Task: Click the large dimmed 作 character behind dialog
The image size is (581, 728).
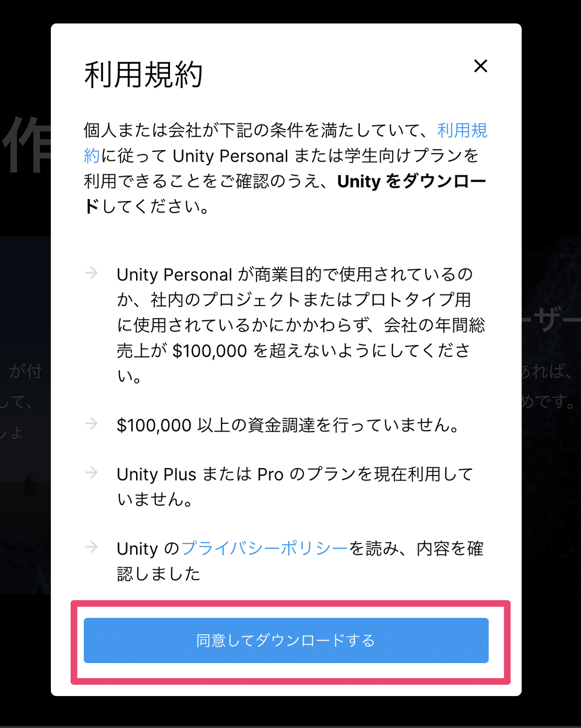Action: point(26,144)
